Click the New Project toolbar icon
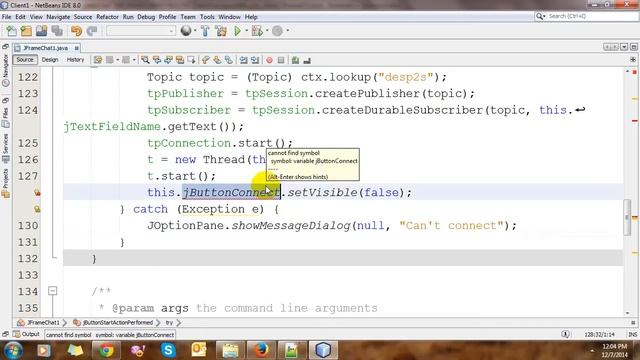640x360 pixels. point(27,31)
